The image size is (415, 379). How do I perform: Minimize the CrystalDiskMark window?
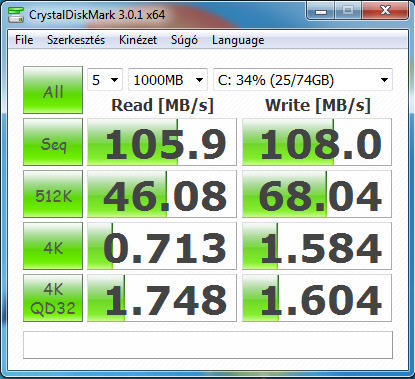pos(321,11)
